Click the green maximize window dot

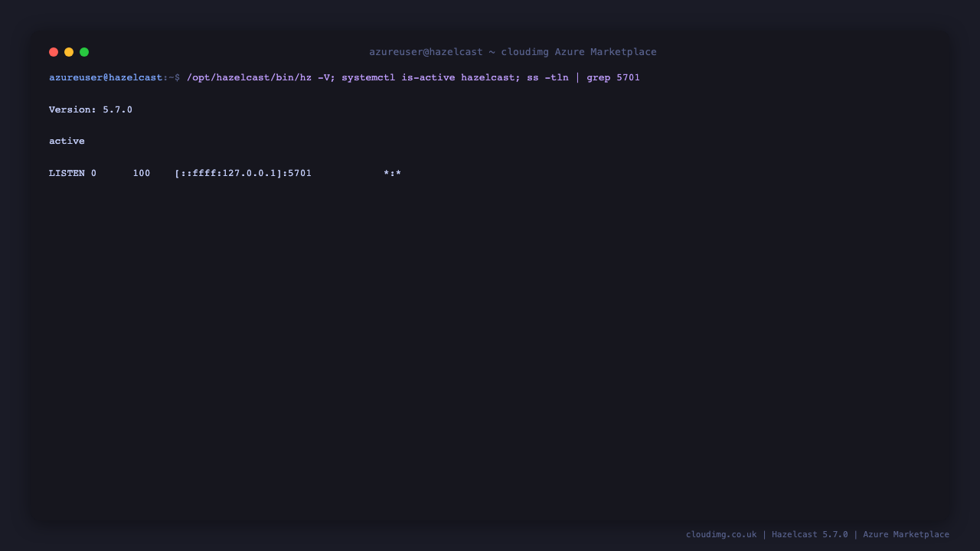click(84, 52)
